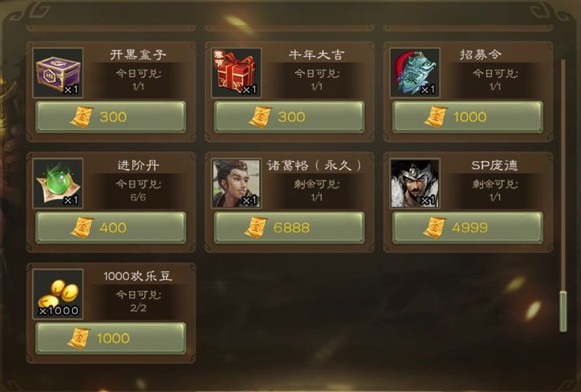Click the 剩余可兑 1/1 label under SP庞德
The width and height of the screenshot is (581, 392).
[x=495, y=190]
